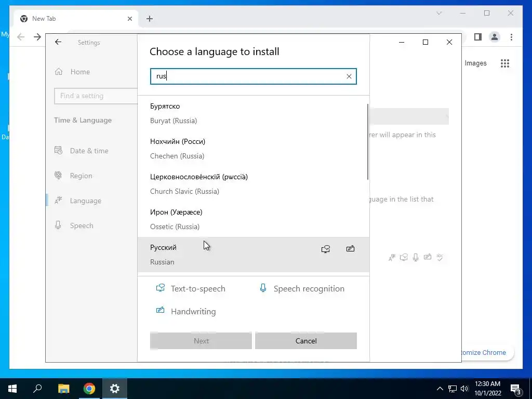Screen dimensions: 532x399
Task: Click the Handwriting legend icon
Action: [160, 311]
